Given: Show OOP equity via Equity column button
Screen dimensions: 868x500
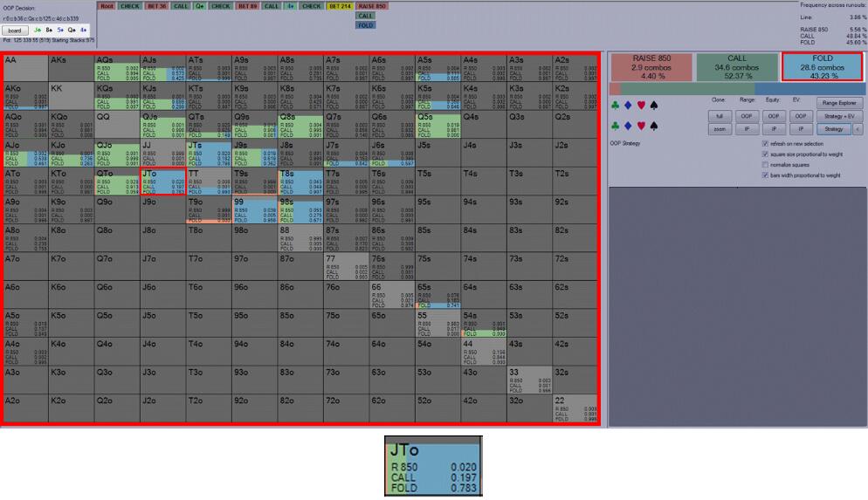Looking at the screenshot, I should [774, 116].
